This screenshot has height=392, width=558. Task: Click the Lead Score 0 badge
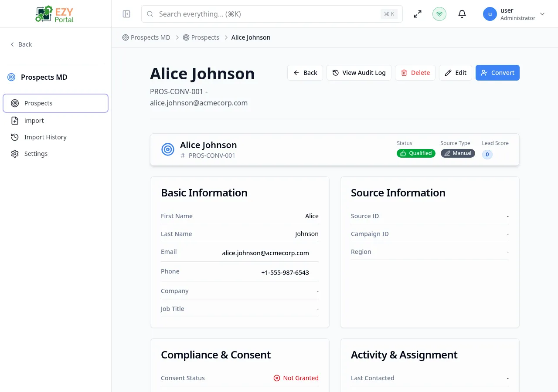[487, 154]
